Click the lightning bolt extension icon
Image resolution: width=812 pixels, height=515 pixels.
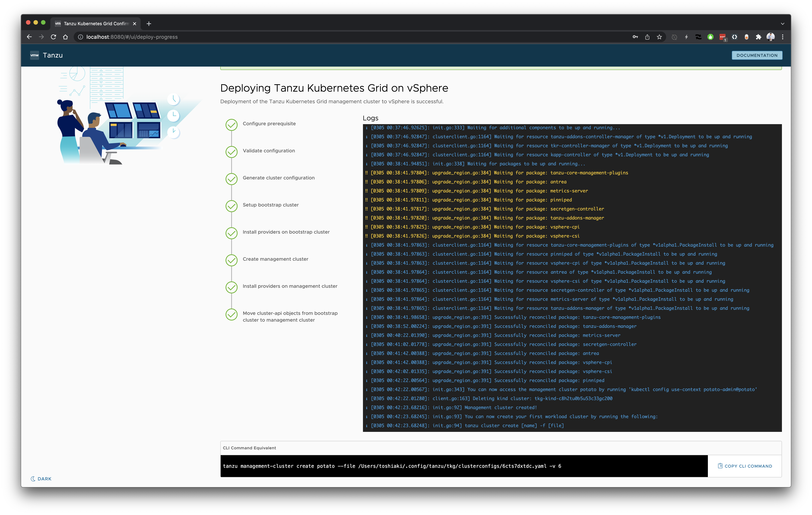pyautogui.click(x=687, y=37)
